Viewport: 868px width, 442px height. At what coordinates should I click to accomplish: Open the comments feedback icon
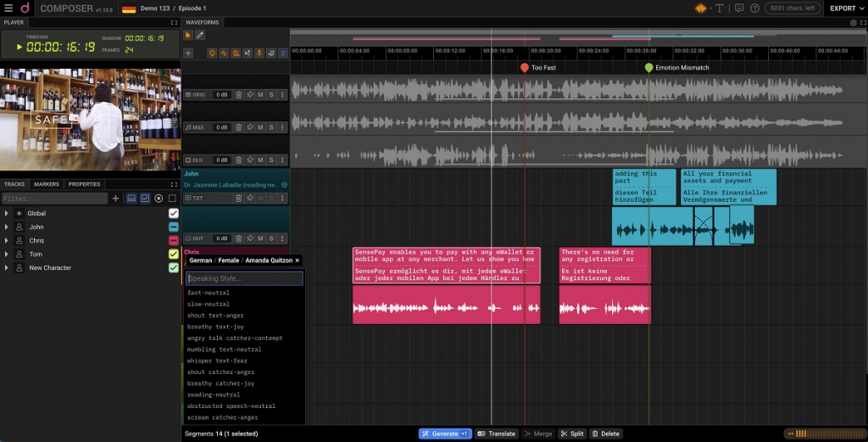739,8
